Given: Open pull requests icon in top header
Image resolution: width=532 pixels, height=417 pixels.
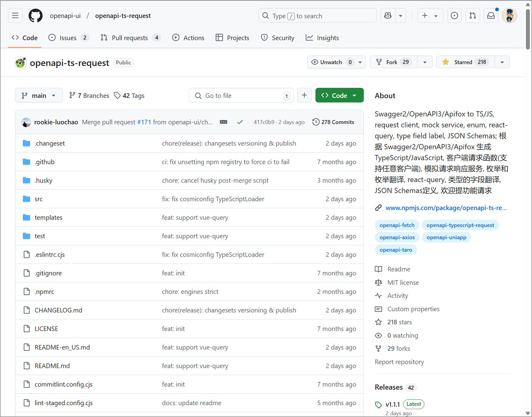Looking at the screenshot, I should coord(473,16).
